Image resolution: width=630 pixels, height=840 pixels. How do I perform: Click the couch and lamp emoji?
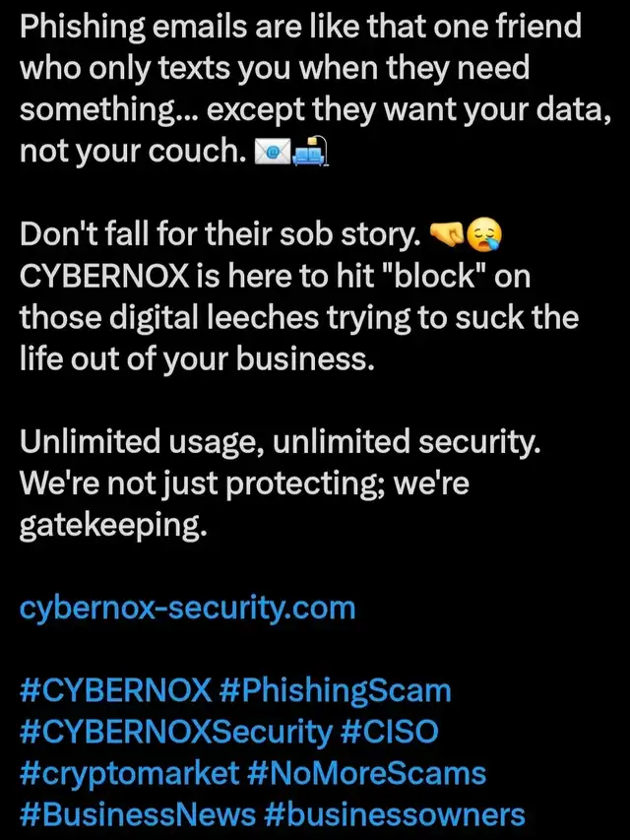(x=310, y=152)
